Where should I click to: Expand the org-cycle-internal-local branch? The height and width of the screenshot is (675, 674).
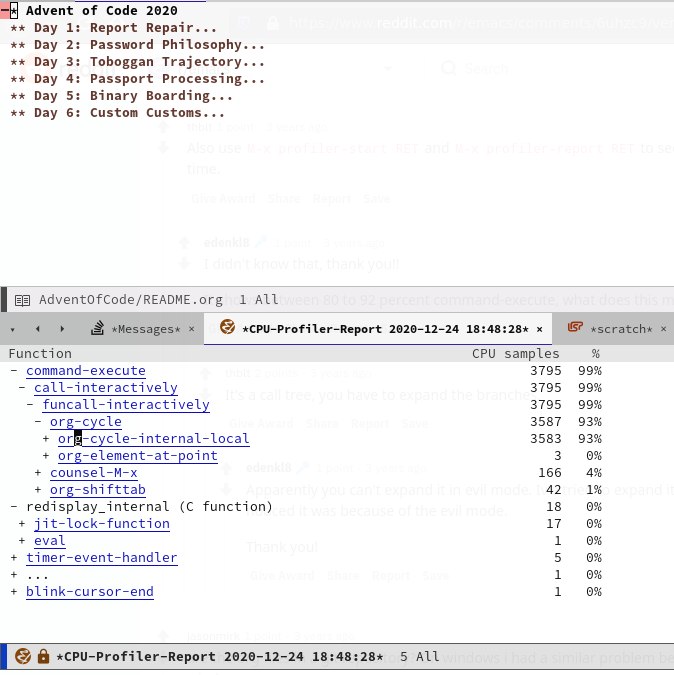(x=46, y=439)
